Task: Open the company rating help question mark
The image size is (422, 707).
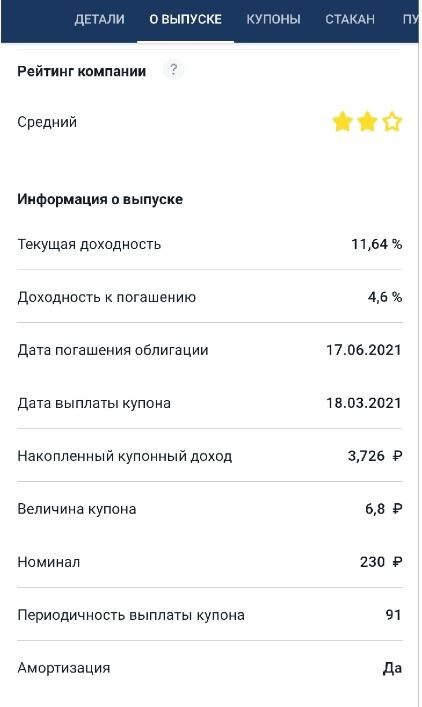Action: point(173,70)
